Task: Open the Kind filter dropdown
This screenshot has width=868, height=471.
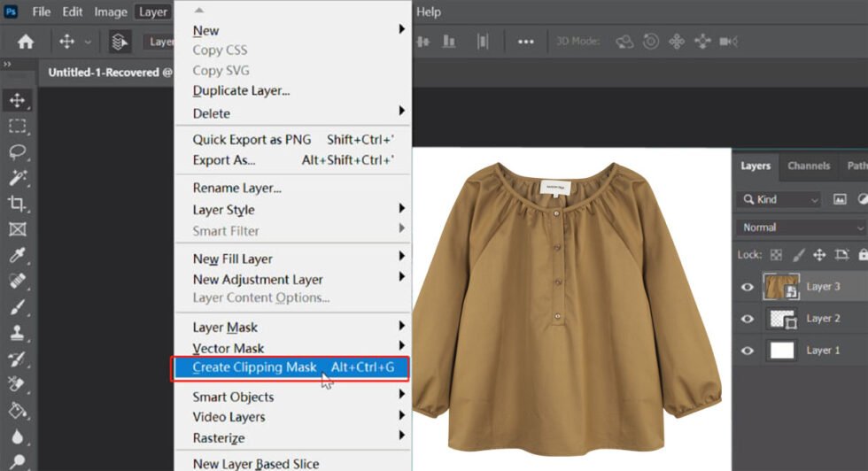Action: (780, 199)
